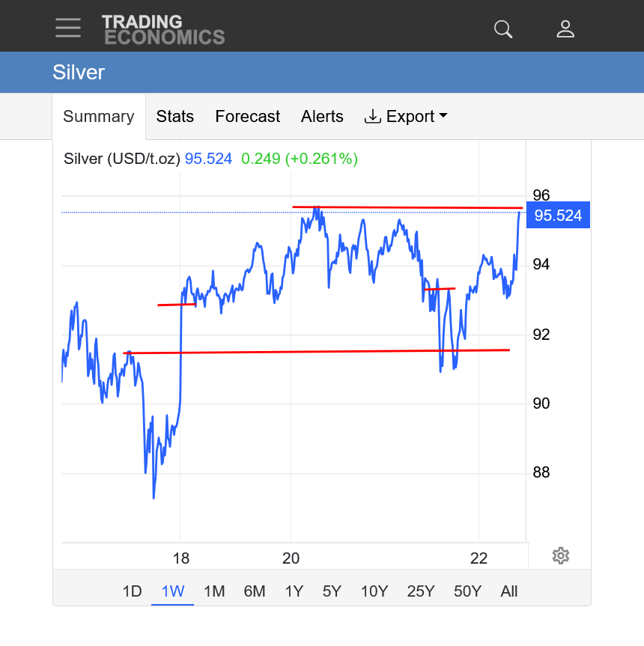Switch to the Summary tab
Viewport: 644px width, 646px height.
point(98,117)
